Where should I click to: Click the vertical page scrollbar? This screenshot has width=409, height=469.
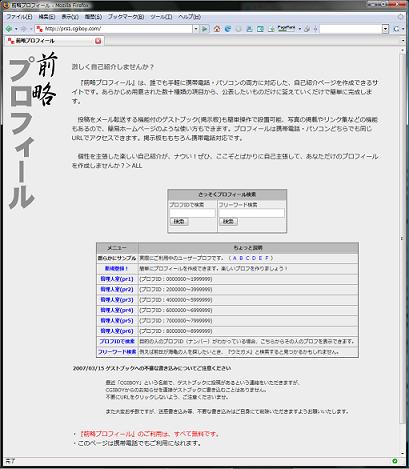[402, 238]
